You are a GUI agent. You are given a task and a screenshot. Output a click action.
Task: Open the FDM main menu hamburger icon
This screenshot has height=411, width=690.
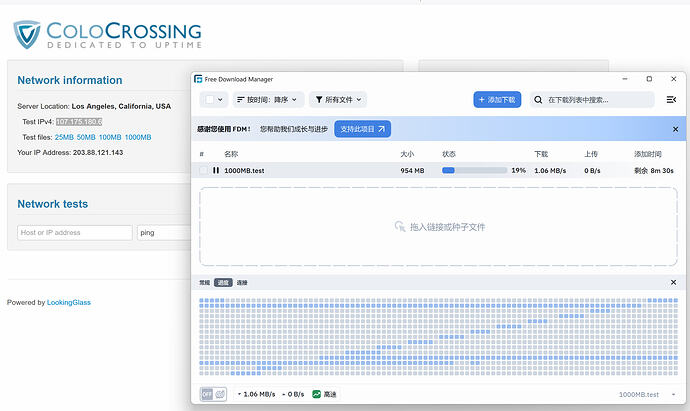coord(671,100)
